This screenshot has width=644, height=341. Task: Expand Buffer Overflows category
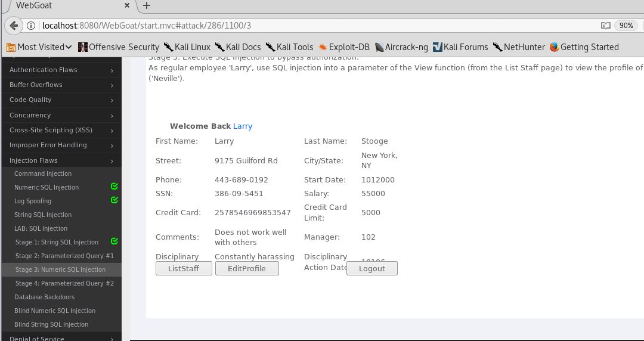coord(61,85)
